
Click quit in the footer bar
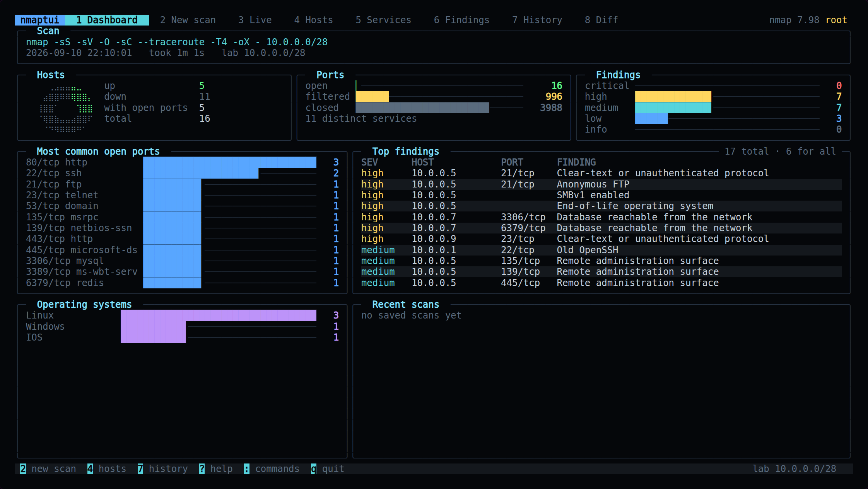tap(328, 469)
